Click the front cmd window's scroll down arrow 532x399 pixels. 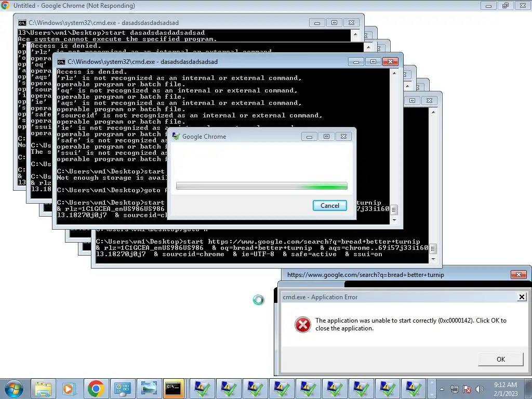tap(394, 220)
